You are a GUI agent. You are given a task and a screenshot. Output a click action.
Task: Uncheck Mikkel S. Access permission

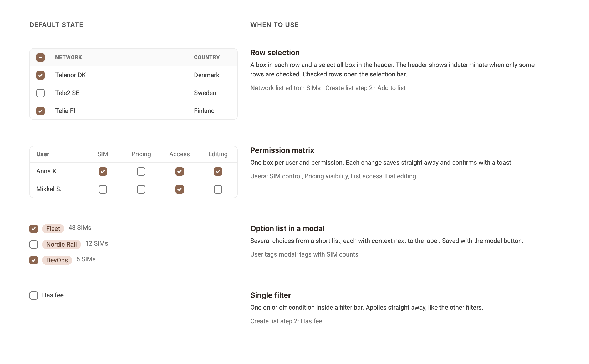(x=180, y=189)
